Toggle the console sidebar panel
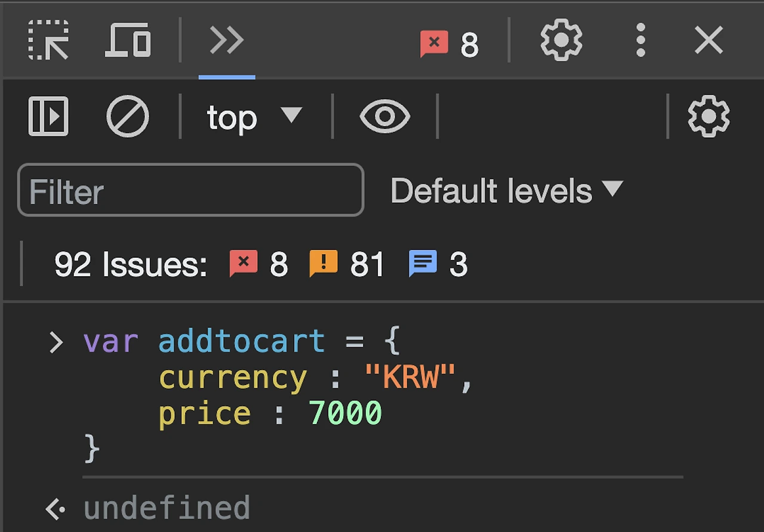764x532 pixels. coord(48,116)
